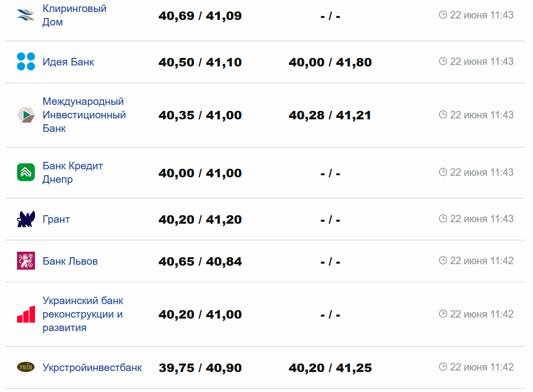Select the Банк Львов name link
This screenshot has height=392, width=533.
(x=70, y=261)
